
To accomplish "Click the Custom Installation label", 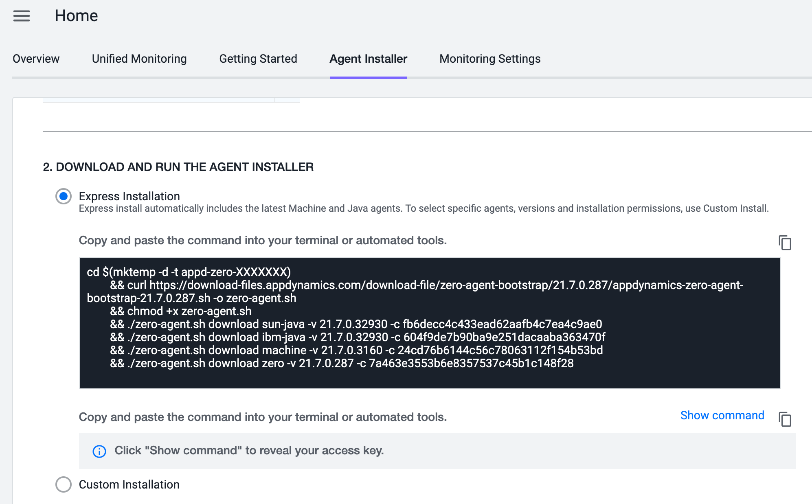I will (x=129, y=484).
